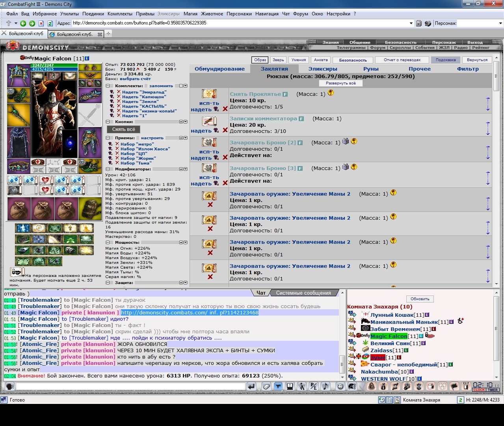The height and width of the screenshot is (426, 504).
Task: Click the silence spell icon under the character
Action: [x=17, y=272]
